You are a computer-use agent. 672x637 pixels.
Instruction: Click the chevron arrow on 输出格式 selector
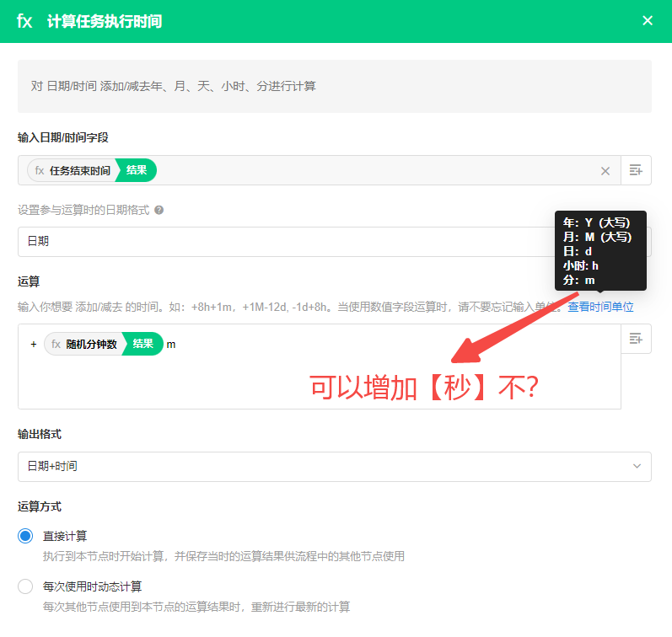[636, 467]
